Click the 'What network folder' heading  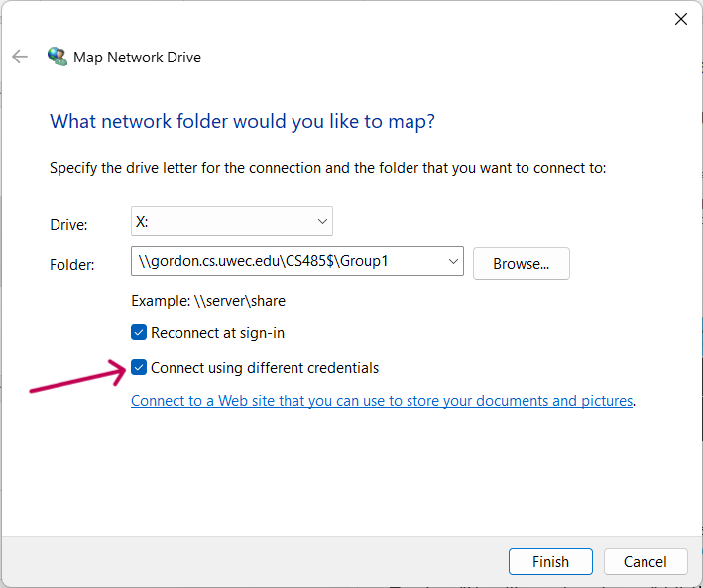point(242,122)
